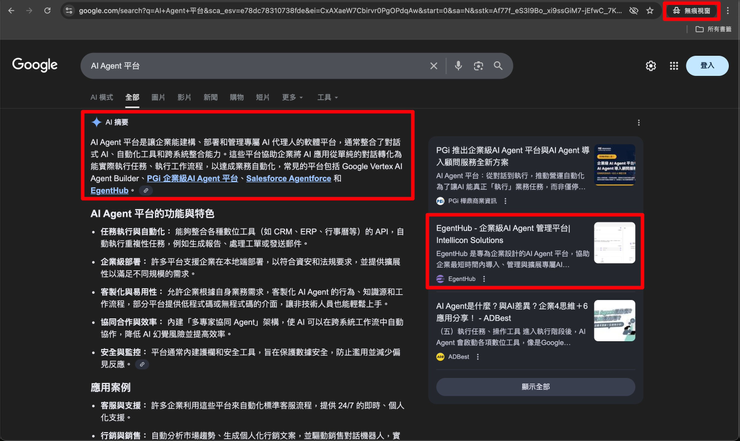Click the third-party cookies blocked eye icon
This screenshot has height=441, width=740.
(634, 10)
